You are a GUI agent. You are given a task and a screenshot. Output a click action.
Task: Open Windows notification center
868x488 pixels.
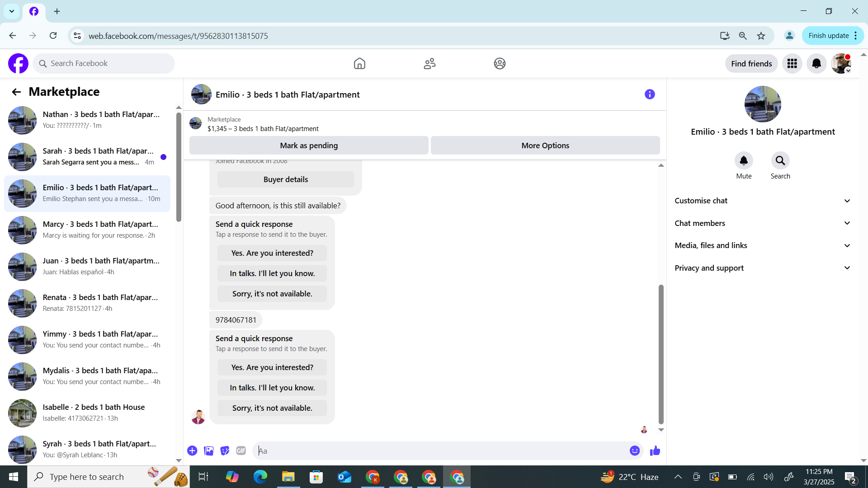click(850, 477)
